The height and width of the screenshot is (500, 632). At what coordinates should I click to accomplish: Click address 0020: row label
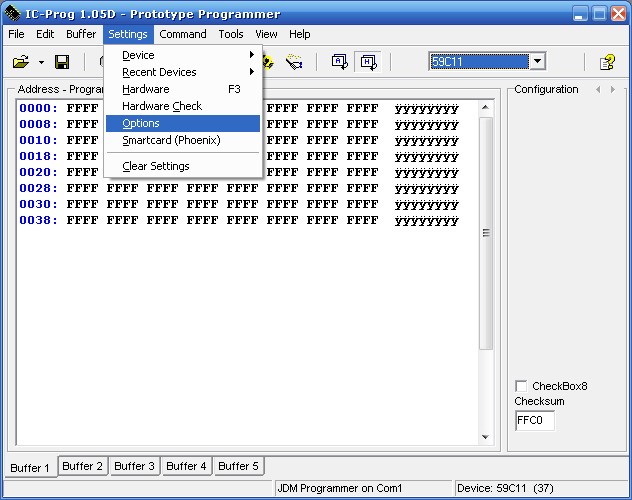tap(38, 172)
